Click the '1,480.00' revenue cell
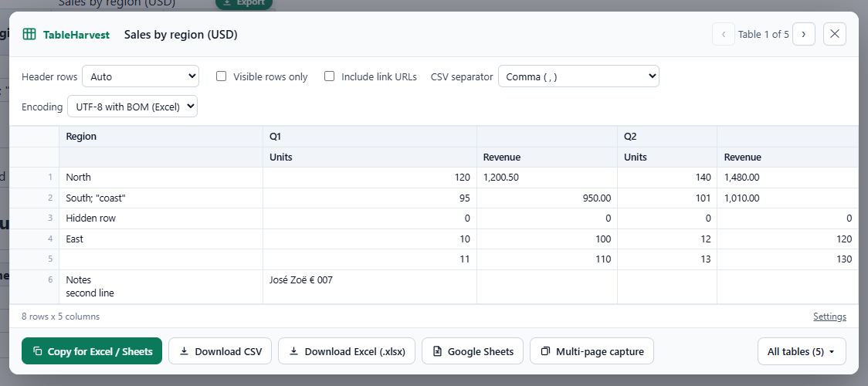 (788, 178)
